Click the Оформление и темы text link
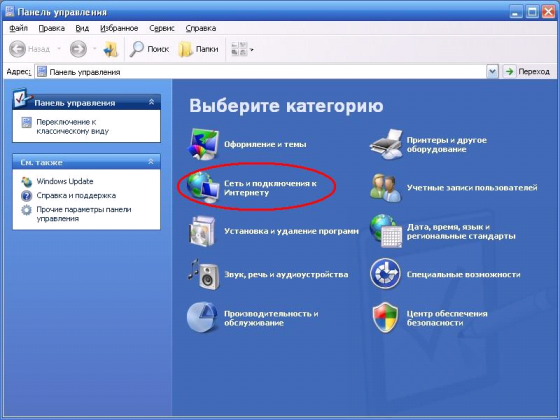This screenshot has height=420, width=560. point(265,144)
